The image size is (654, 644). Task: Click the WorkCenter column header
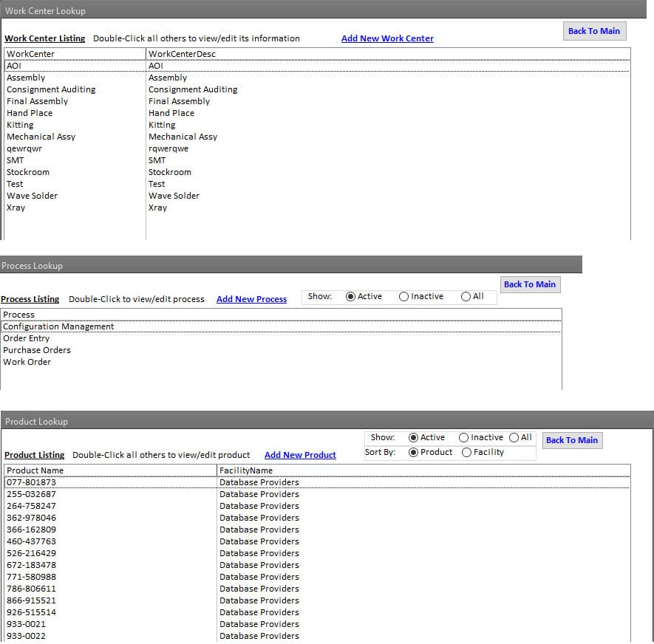(75, 54)
